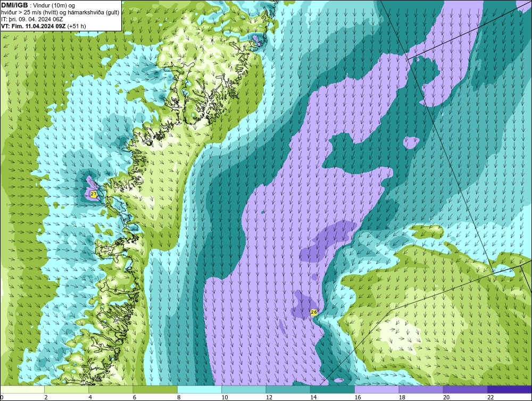The image size is (532, 401).
Task: Click the 'hviður > 25 m/s (hvítt)' line
Action: point(61,13)
